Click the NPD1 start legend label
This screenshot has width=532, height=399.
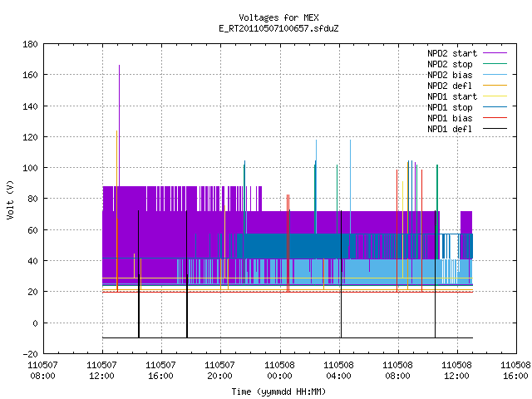point(452,96)
